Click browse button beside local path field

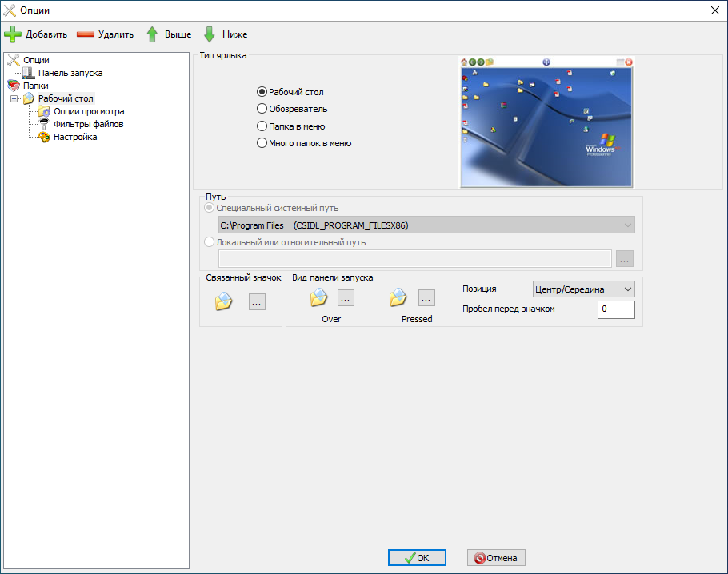pos(625,258)
